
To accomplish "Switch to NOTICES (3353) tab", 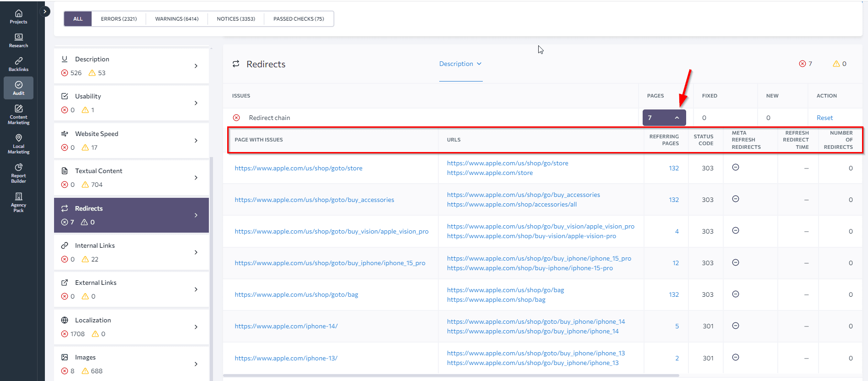I will [236, 19].
